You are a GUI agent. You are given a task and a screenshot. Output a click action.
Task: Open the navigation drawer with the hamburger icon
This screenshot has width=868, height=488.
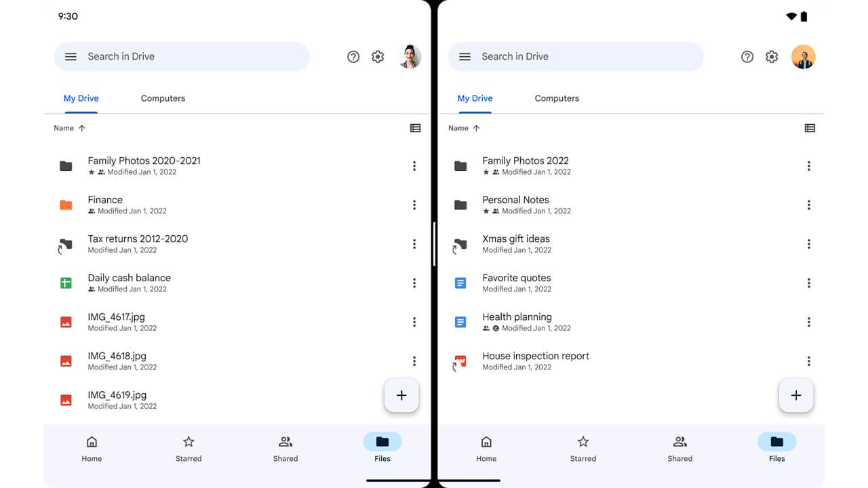71,56
